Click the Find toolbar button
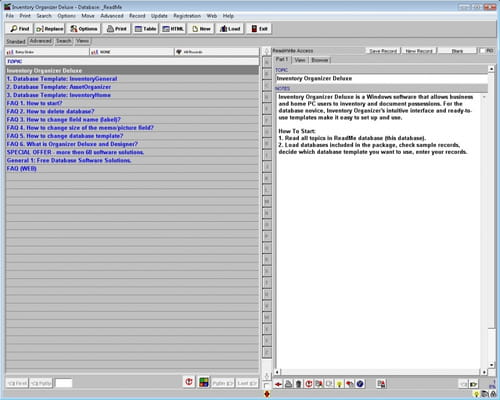 [x=20, y=29]
